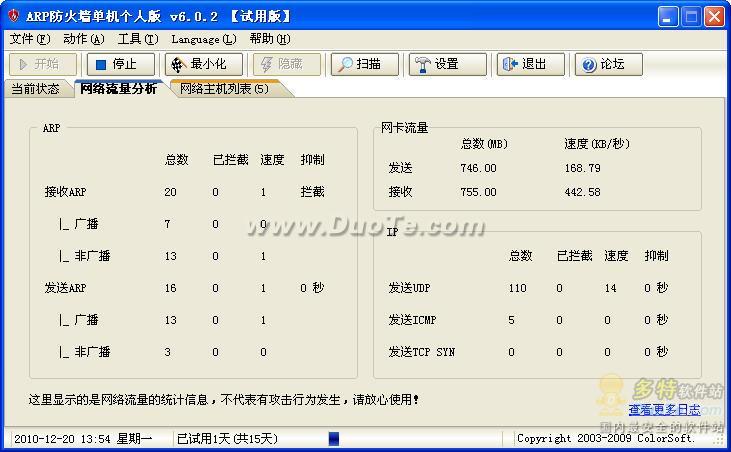Image resolution: width=731 pixels, height=452 pixels.
Task: Click the 拦截 value in 接收ARP row
Action: [312, 192]
